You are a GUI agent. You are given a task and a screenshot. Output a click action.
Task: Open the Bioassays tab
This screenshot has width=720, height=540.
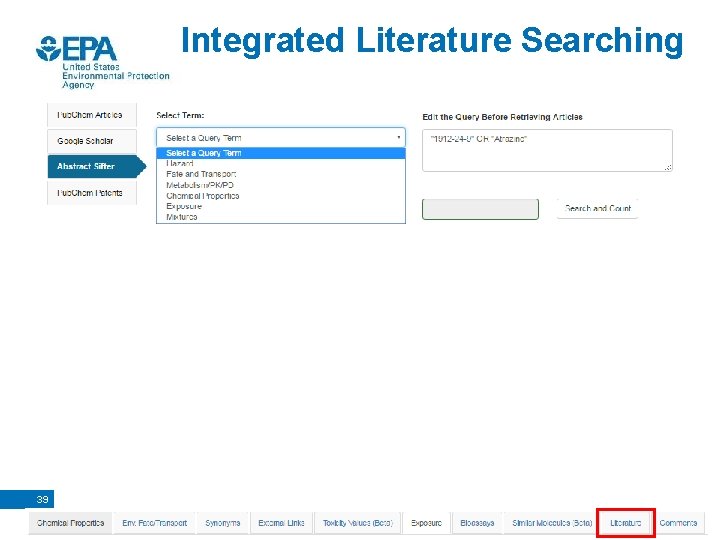477,523
